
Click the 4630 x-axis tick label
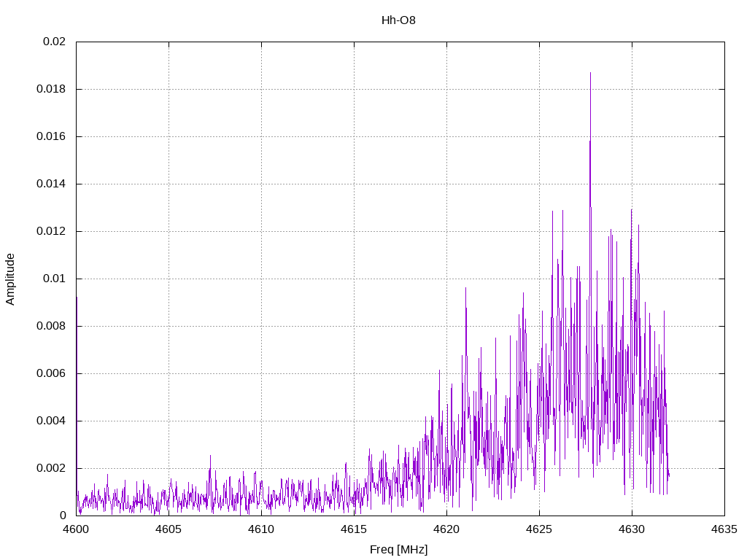coord(632,529)
